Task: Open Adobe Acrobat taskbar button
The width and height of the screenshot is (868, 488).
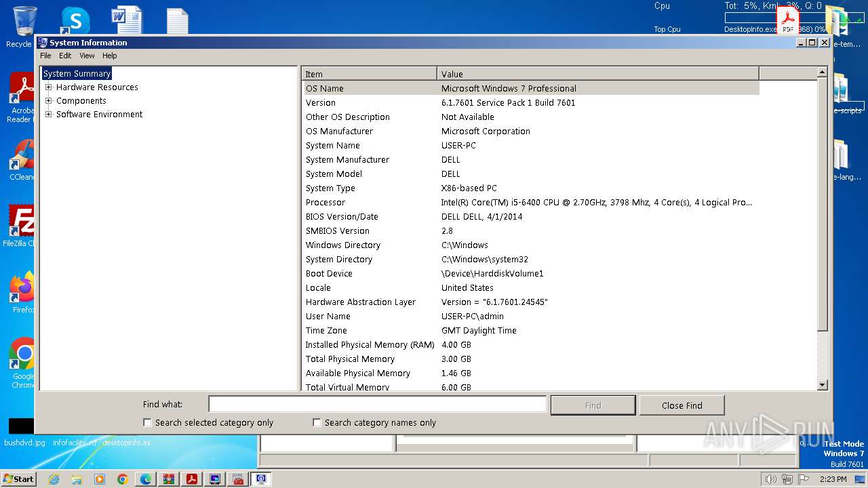Action: (192, 479)
